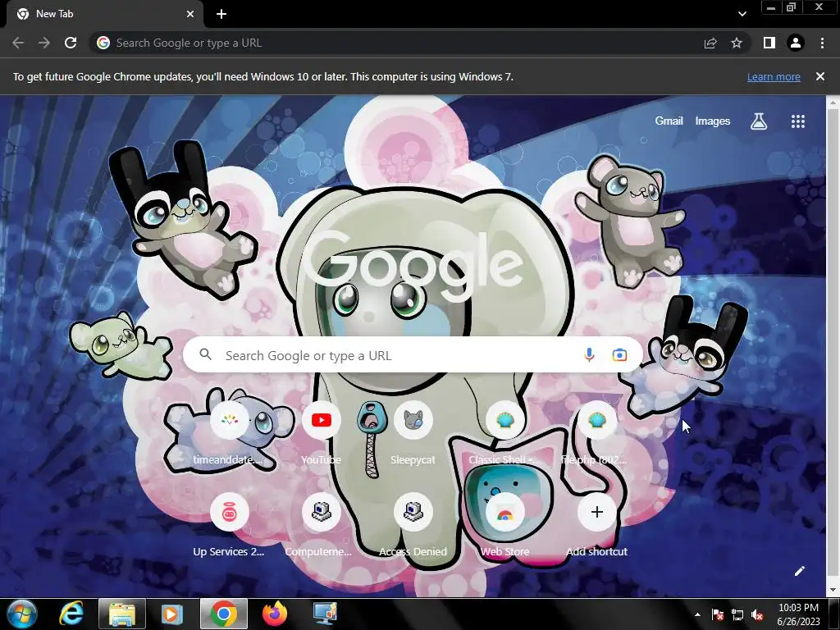Open Windows Media Player on taskbar
This screenshot has width=840, height=630.
click(172, 614)
